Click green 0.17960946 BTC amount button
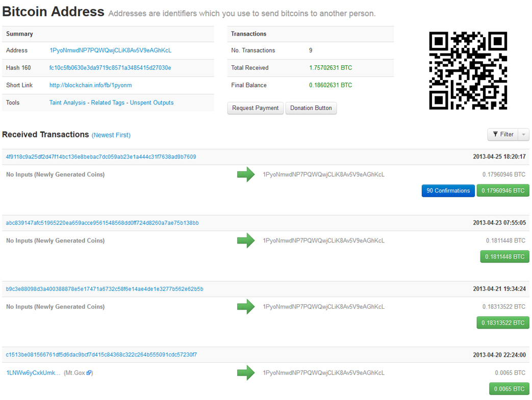Viewport: 532px width, 400px height. [503, 191]
